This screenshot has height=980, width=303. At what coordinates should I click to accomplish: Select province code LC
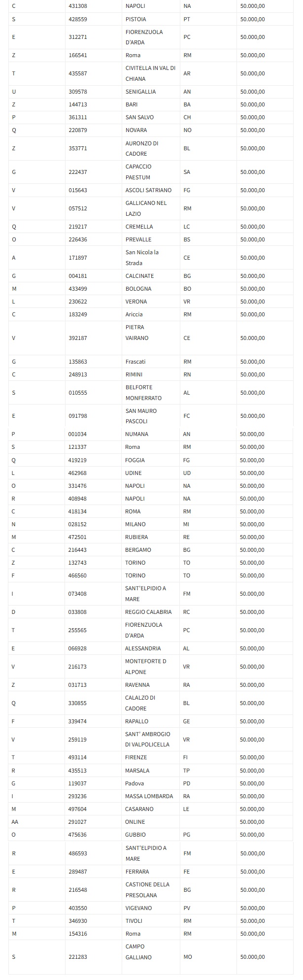tap(187, 227)
